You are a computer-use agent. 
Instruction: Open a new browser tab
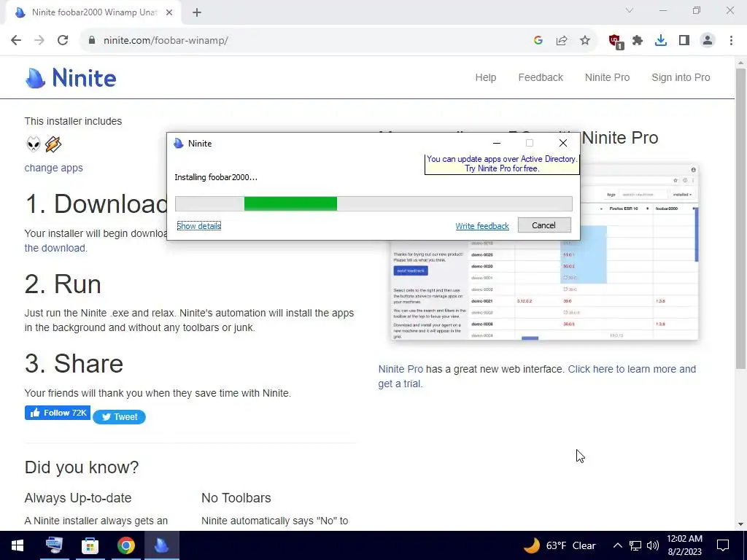point(197,12)
